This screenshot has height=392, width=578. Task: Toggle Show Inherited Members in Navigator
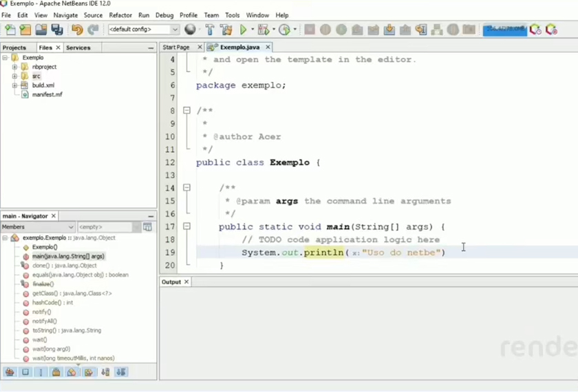click(x=10, y=372)
